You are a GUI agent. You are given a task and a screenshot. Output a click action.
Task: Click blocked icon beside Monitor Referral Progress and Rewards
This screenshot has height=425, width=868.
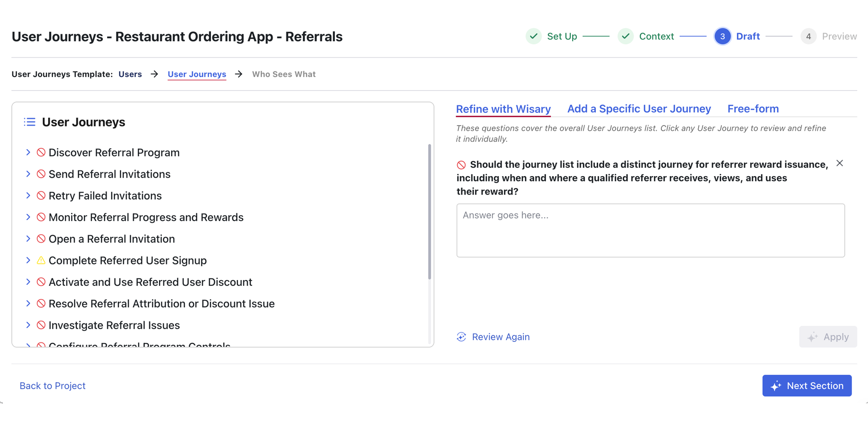41,217
